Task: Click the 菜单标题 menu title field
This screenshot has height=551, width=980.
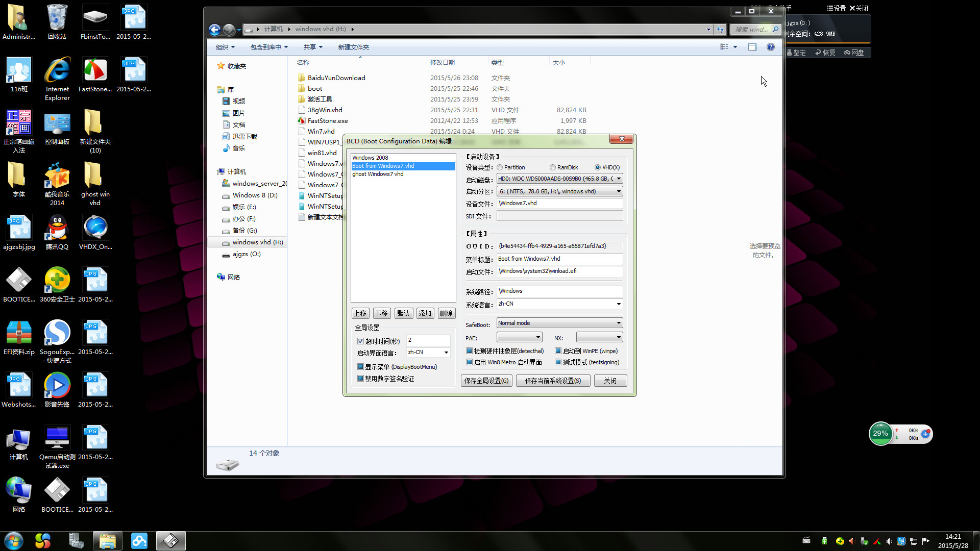Action: click(x=559, y=259)
